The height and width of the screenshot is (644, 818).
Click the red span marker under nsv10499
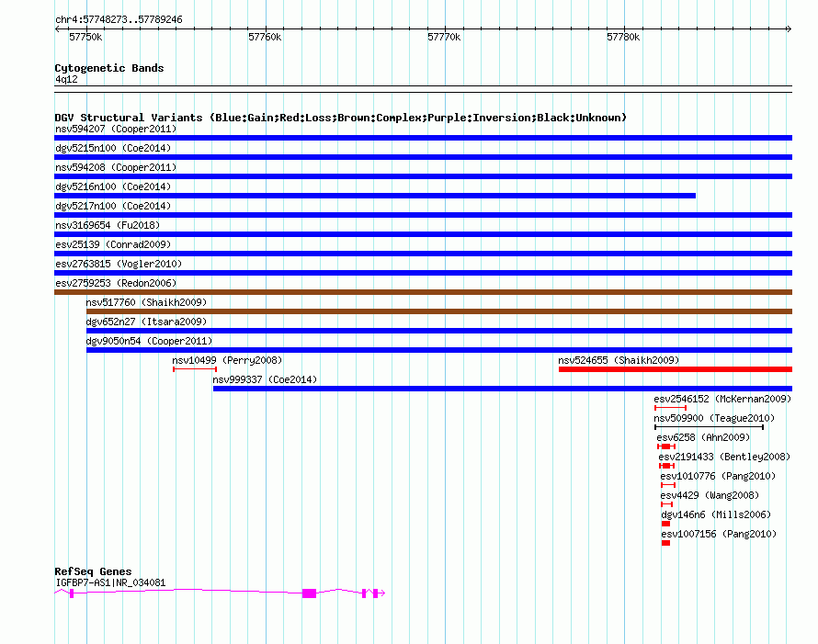click(x=195, y=369)
